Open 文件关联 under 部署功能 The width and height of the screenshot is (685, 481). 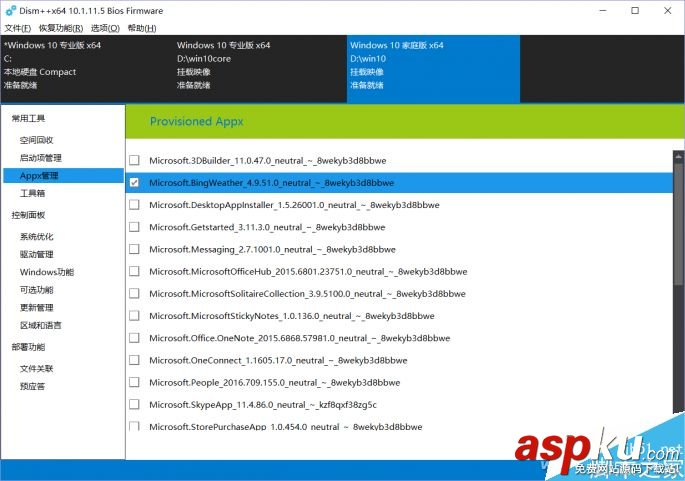pyautogui.click(x=37, y=369)
